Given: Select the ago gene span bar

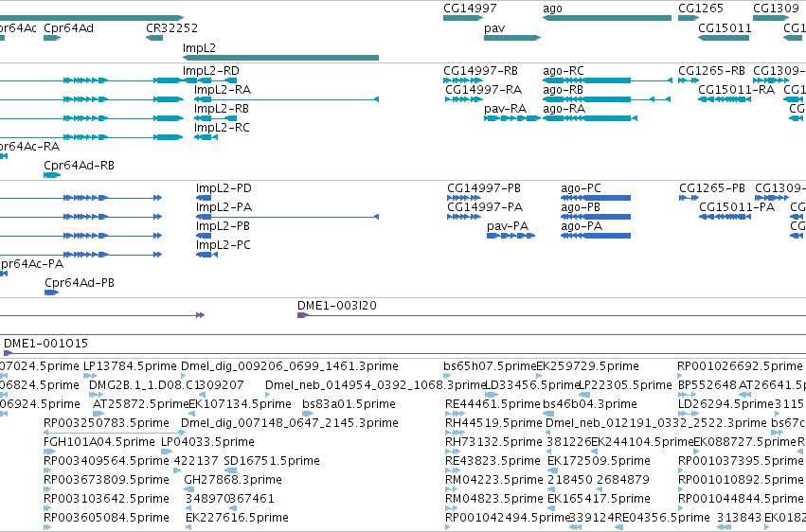Looking at the screenshot, I should [607, 18].
